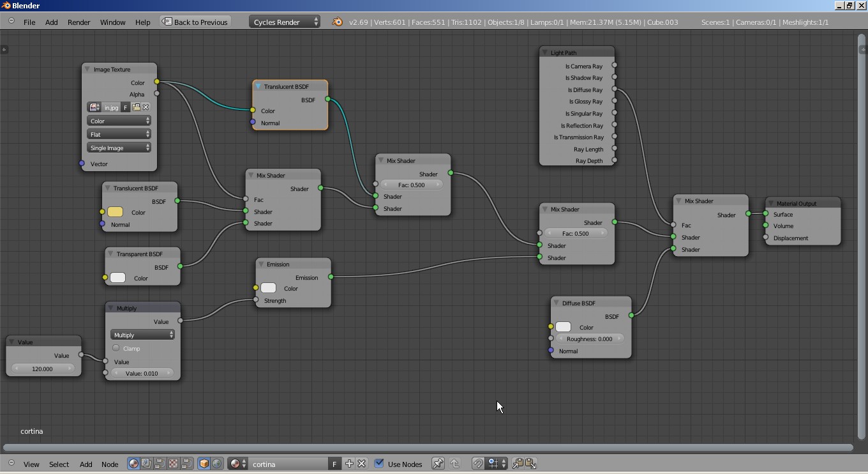The width and height of the screenshot is (868, 474).
Task: Click the Translucent BSDF yellow color swatch
Action: [x=116, y=212]
